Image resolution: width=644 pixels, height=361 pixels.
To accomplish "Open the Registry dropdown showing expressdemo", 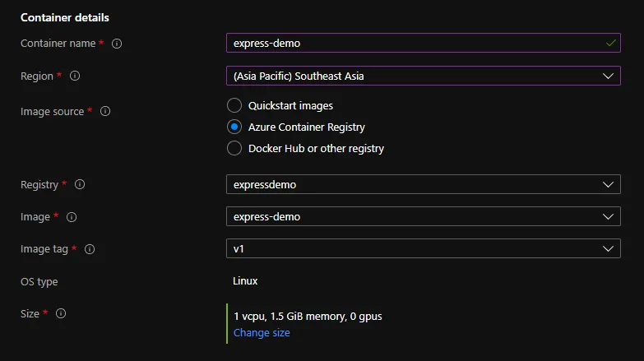I will [x=423, y=184].
